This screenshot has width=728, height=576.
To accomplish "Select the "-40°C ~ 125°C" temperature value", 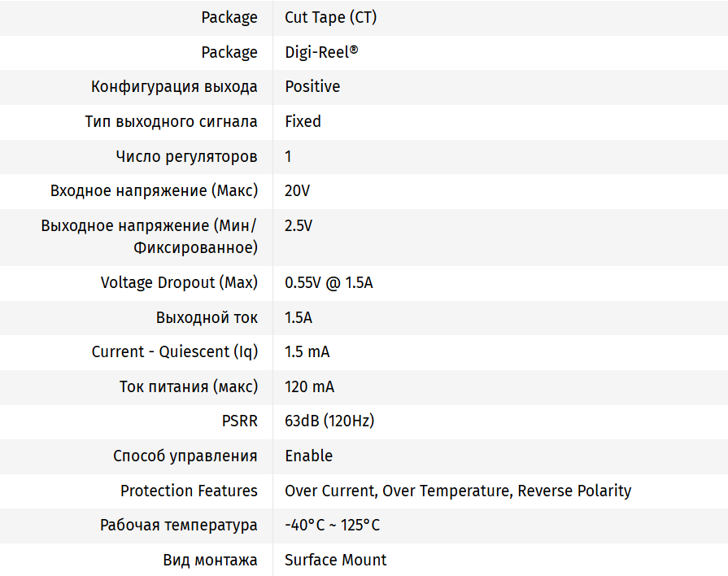I will 332,525.
